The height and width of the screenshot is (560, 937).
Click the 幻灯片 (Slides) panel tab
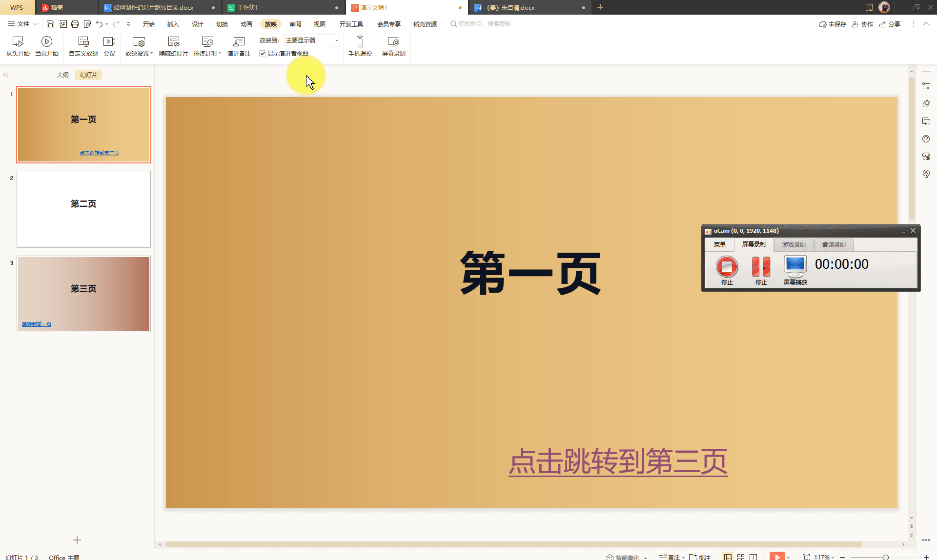click(x=89, y=75)
